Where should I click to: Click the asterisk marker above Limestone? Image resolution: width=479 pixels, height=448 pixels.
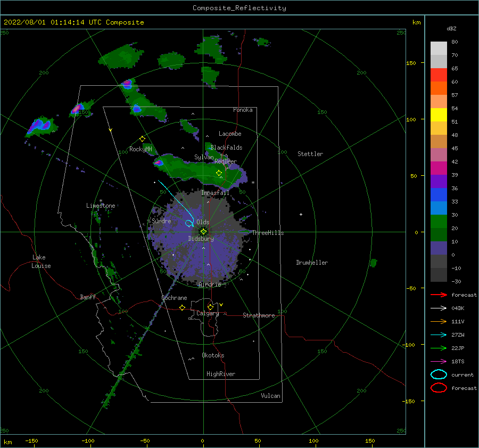pos(101,201)
